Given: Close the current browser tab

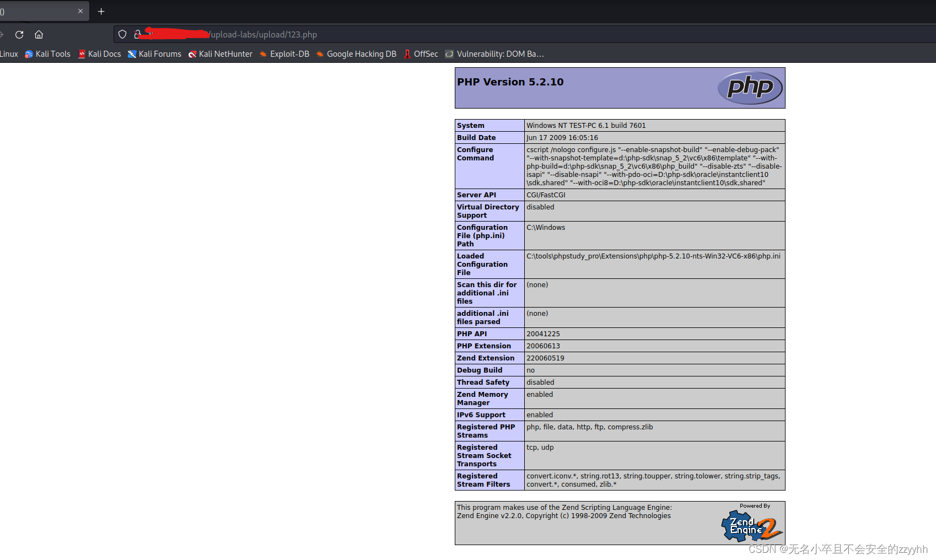Looking at the screenshot, I should coord(80,11).
